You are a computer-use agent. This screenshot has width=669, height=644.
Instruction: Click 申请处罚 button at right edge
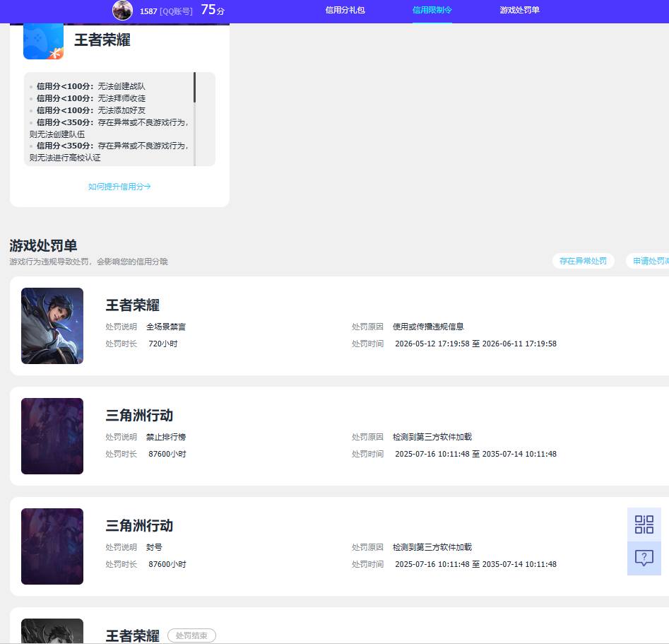pyautogui.click(x=648, y=261)
